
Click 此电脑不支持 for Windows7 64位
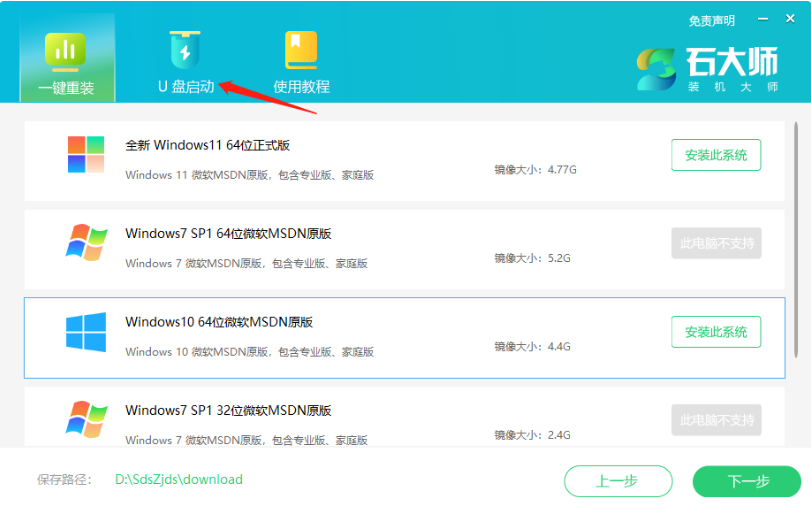pyautogui.click(x=716, y=243)
